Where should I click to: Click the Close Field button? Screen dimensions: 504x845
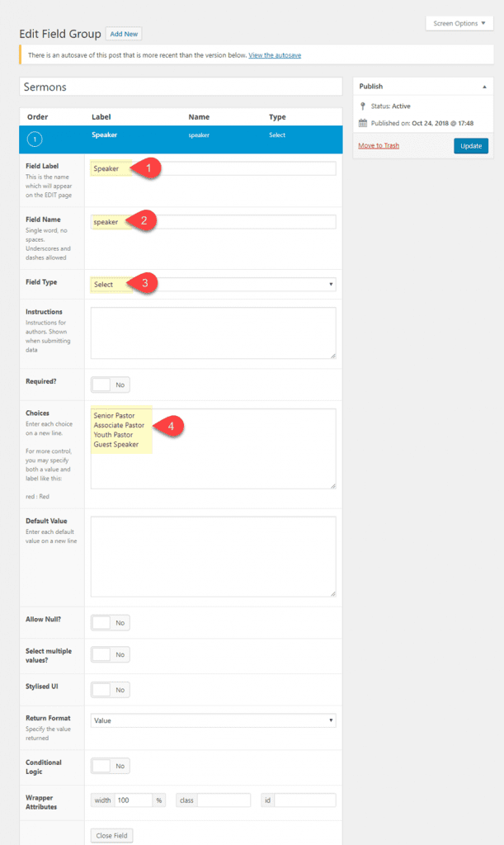click(x=111, y=835)
